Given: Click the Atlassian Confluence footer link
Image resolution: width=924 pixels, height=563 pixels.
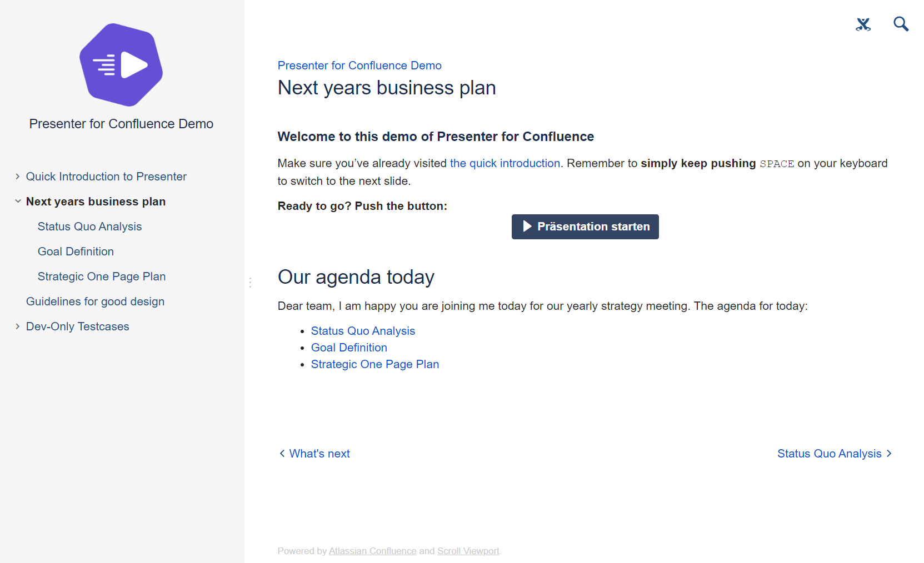Looking at the screenshot, I should pyautogui.click(x=372, y=551).
